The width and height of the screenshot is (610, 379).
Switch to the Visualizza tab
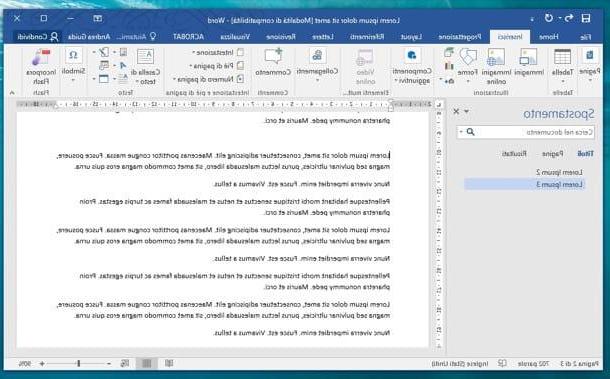[235, 37]
